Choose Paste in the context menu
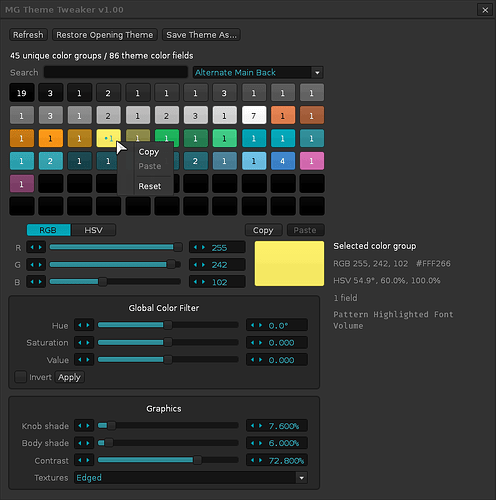The image size is (496, 500). coord(150,166)
